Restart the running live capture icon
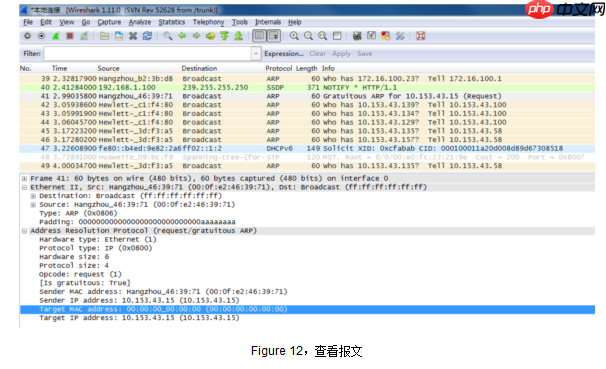The image size is (606, 369). 84,36
